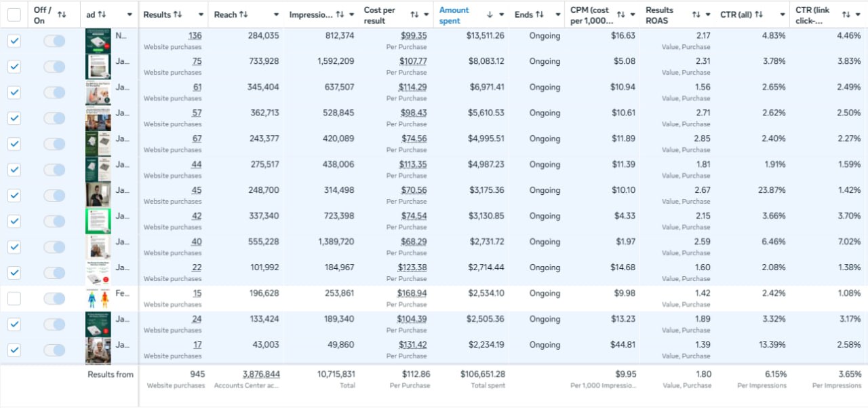Image resolution: width=868 pixels, height=408 pixels.
Task: Select the 7.02% CTR link click cell
Action: 849,242
